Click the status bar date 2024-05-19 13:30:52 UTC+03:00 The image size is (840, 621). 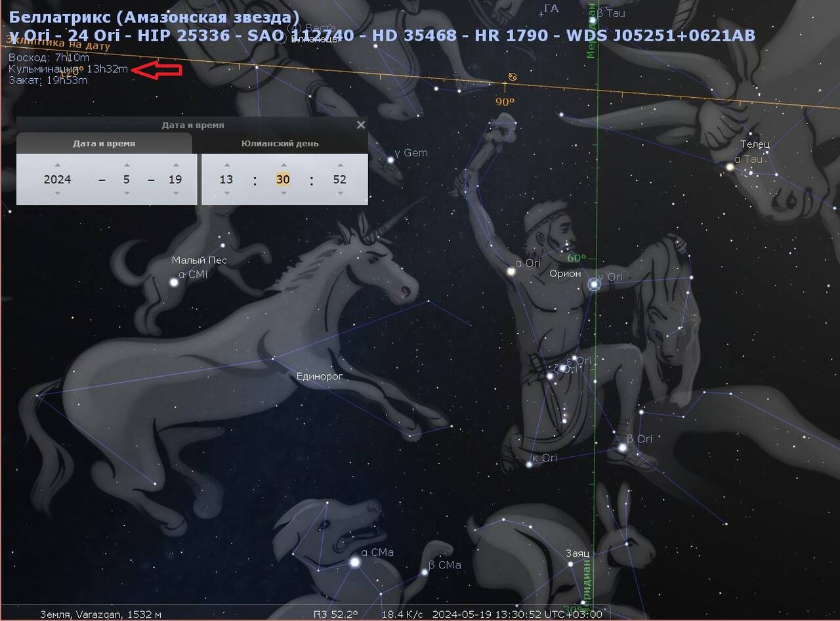point(517,614)
